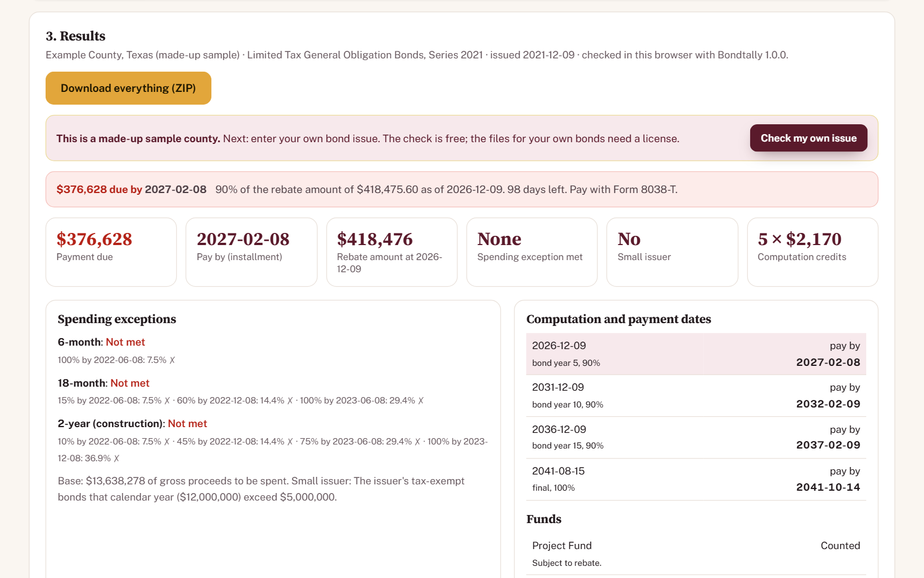Click the 6-month: Not met line
This screenshot has width=924, height=578.
(x=101, y=342)
